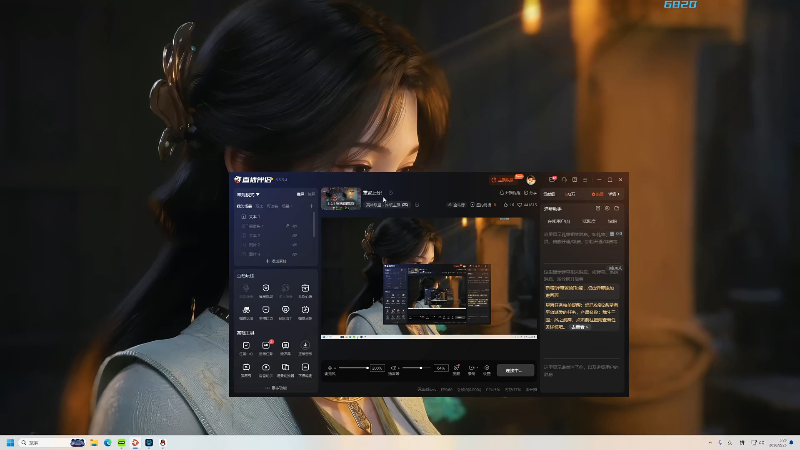Viewport: 800px width, 450px height.
Task: Open the checkmark task icon in the basic tools
Action: coord(246,345)
